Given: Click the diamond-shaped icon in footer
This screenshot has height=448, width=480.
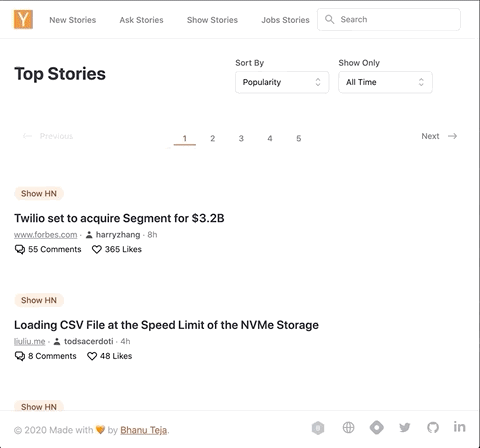Looking at the screenshot, I should (x=377, y=427).
